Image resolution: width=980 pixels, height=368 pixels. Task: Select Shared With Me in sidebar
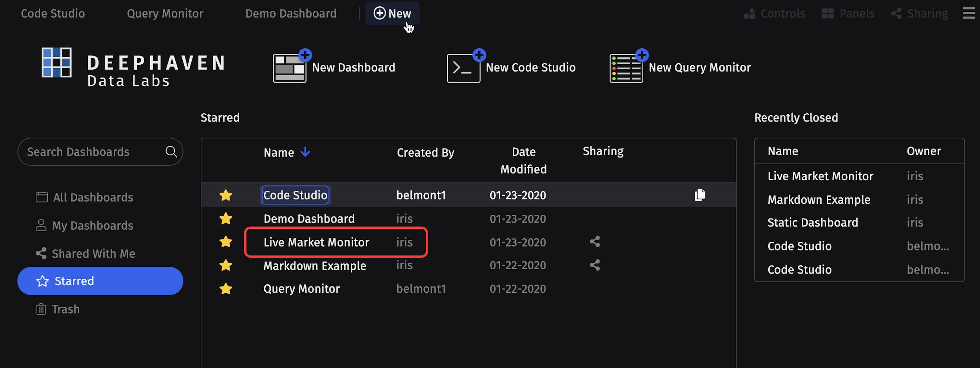pos(85,254)
